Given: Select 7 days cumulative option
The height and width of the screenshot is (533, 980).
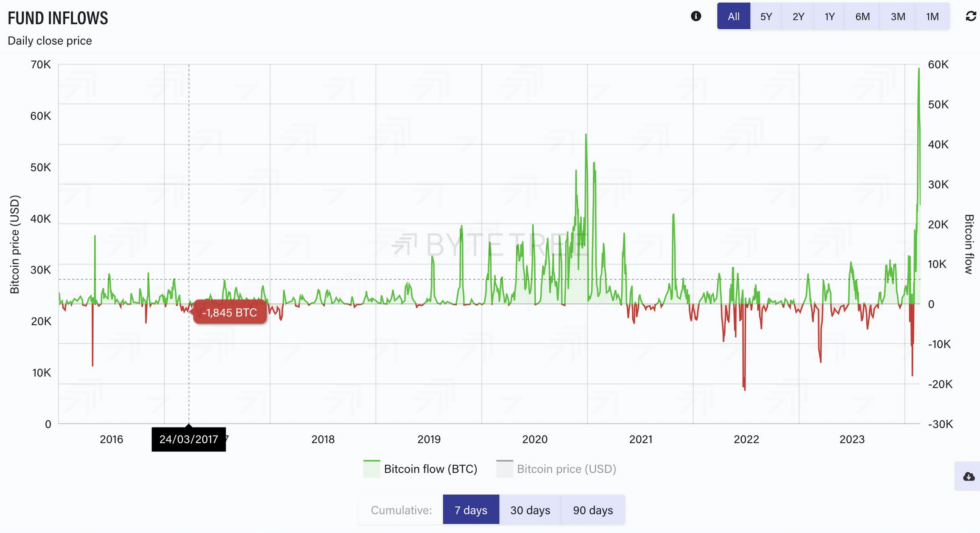Looking at the screenshot, I should [471, 510].
